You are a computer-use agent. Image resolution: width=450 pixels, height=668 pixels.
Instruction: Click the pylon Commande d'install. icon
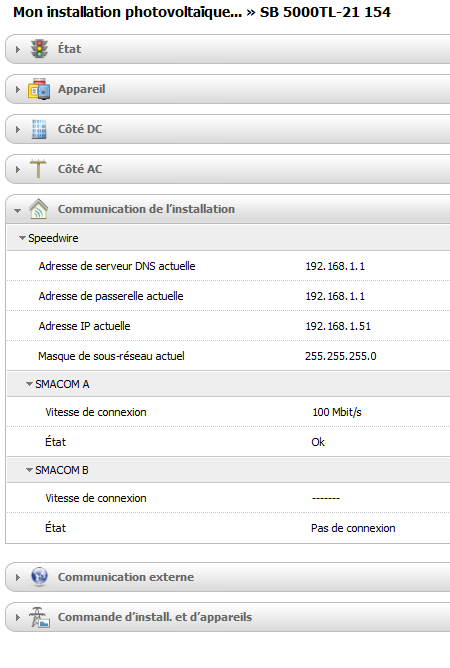pos(39,617)
